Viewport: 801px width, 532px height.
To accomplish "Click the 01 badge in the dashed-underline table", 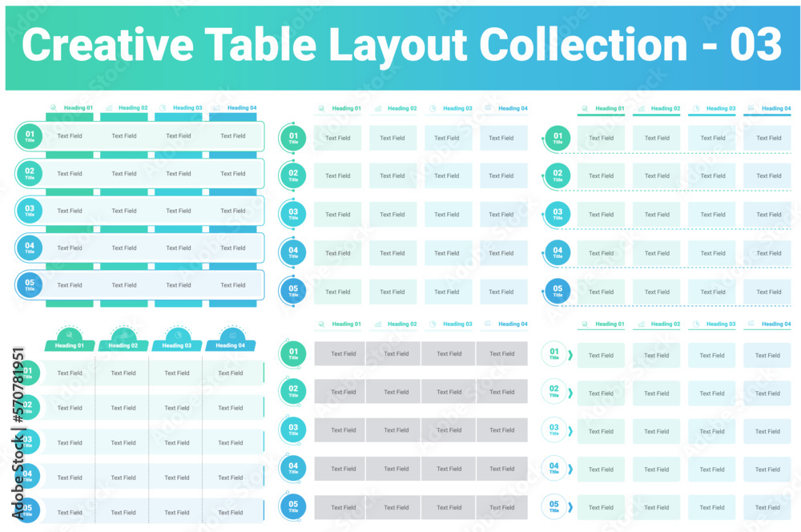I will coord(557,138).
